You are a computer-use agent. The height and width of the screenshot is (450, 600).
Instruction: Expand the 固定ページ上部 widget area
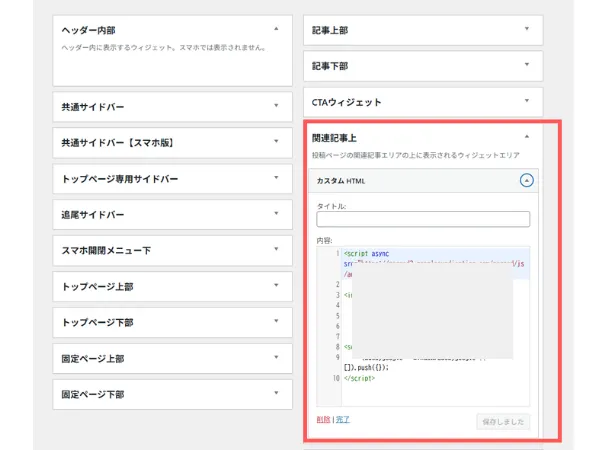(275, 358)
